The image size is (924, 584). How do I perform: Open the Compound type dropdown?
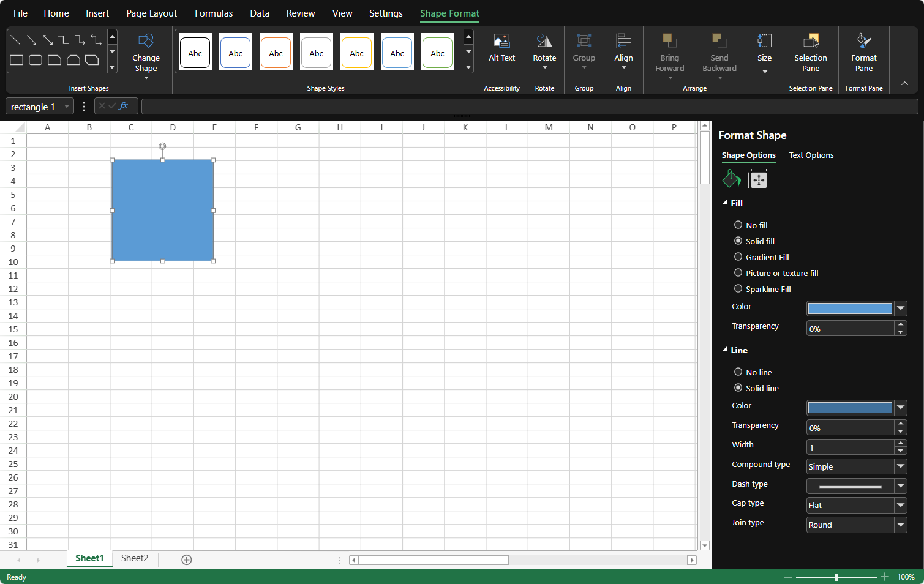click(900, 466)
